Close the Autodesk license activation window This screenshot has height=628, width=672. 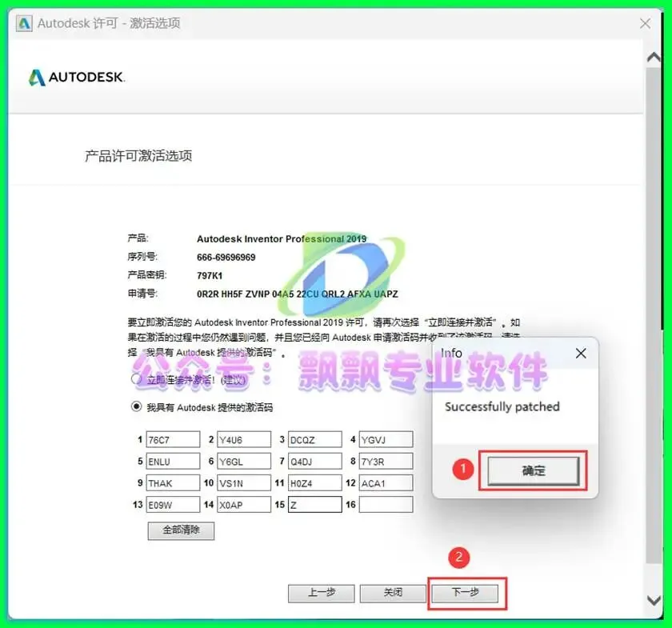coord(645,23)
